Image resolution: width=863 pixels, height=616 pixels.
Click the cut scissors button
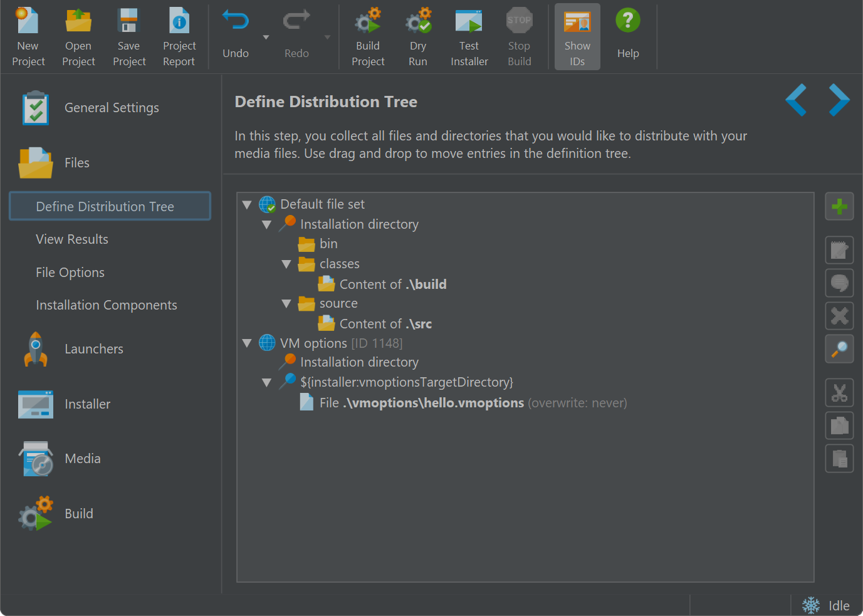[839, 393]
